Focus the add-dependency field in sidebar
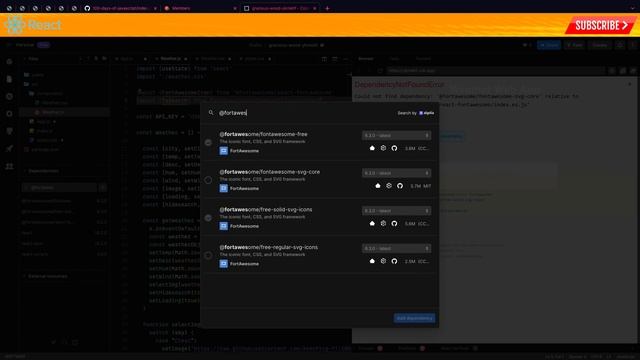The height and width of the screenshot is (360, 640). pos(60,188)
